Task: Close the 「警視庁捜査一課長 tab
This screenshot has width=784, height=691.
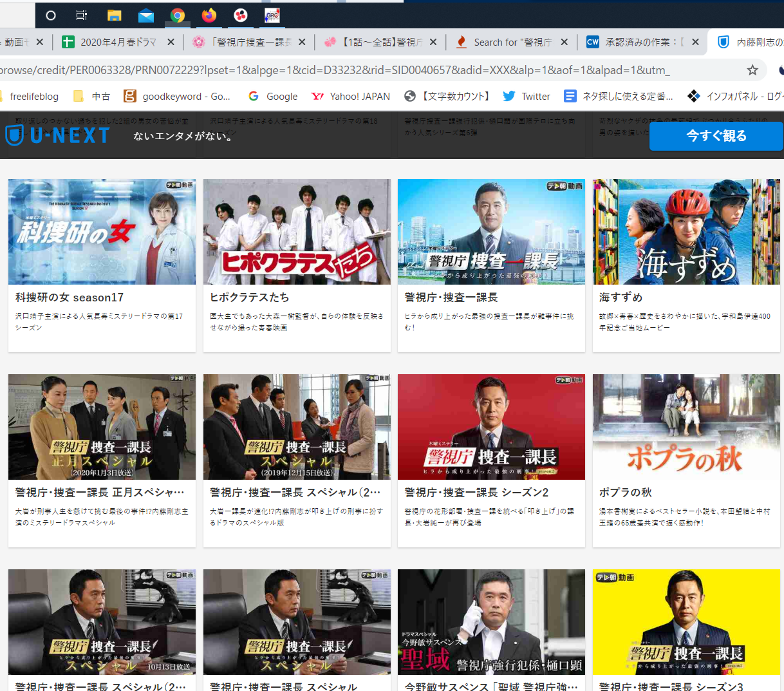Action: 302,42
